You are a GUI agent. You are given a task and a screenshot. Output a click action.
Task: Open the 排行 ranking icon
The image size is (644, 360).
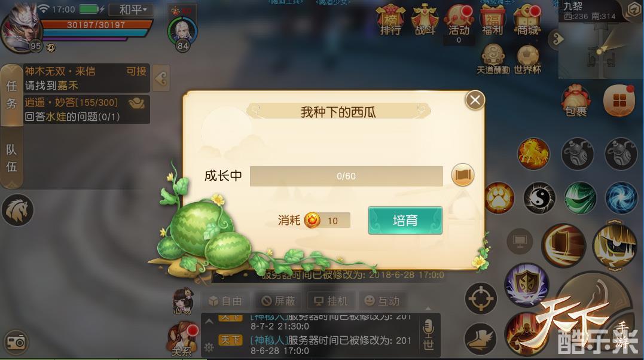tap(390, 20)
